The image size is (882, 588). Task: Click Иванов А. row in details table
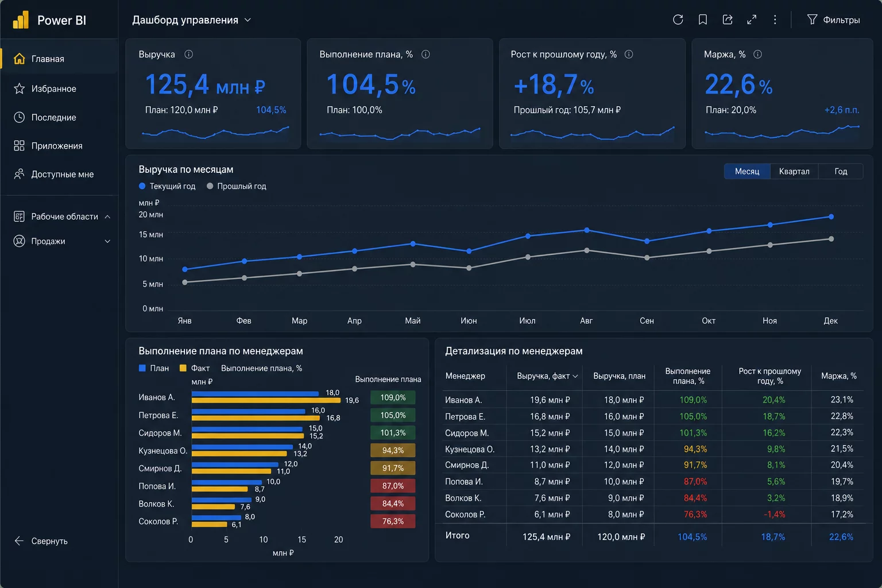(653, 400)
